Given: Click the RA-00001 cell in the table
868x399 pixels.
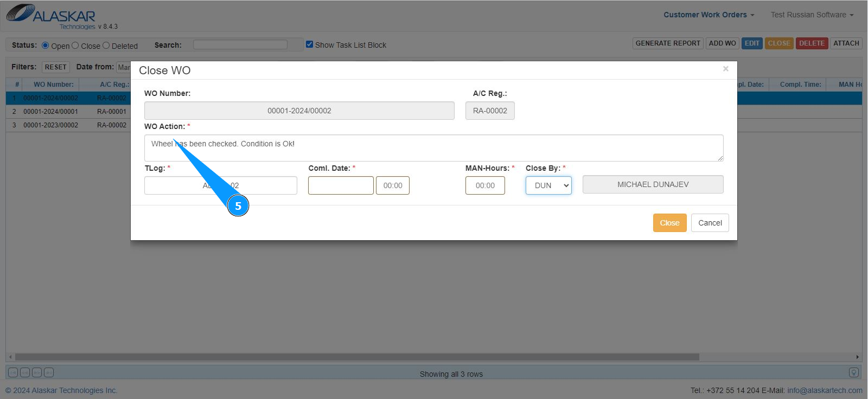Looking at the screenshot, I should click(111, 112).
